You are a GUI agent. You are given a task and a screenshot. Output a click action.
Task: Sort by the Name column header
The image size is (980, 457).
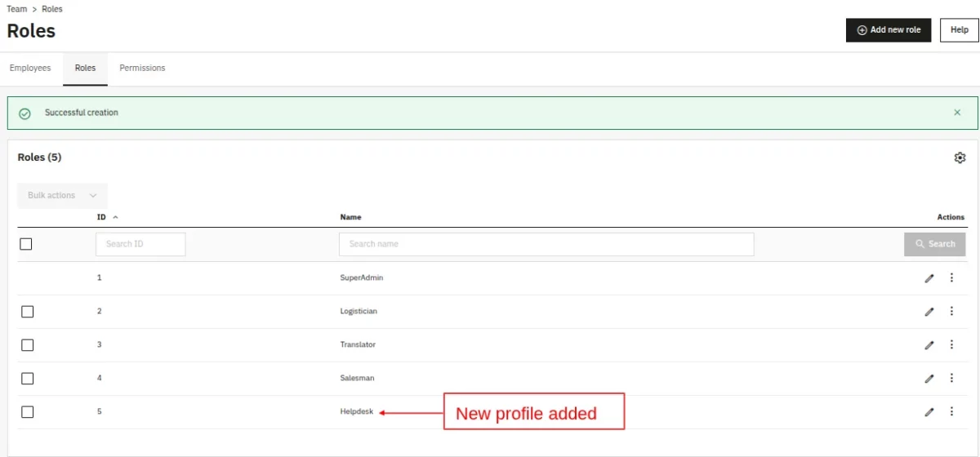pyautogui.click(x=350, y=217)
